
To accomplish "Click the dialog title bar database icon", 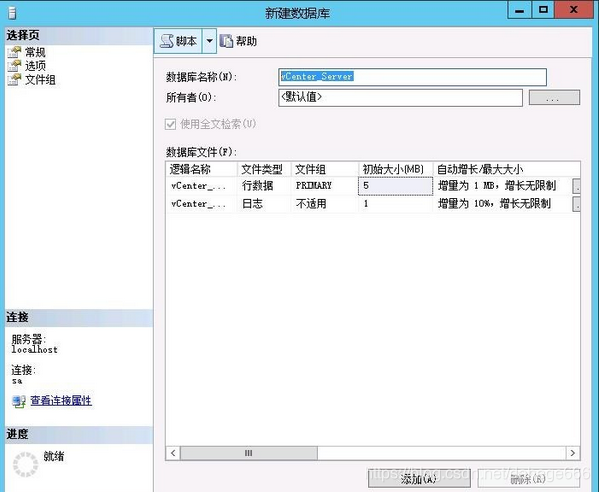I will tap(12, 13).
